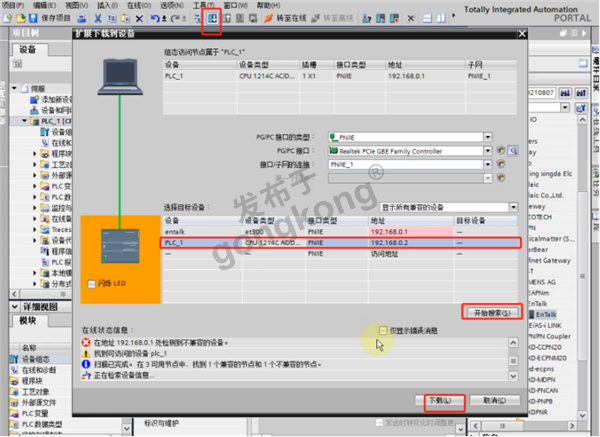Click the split editor horizontally icon
This screenshot has width=600, height=437.
(427, 18)
